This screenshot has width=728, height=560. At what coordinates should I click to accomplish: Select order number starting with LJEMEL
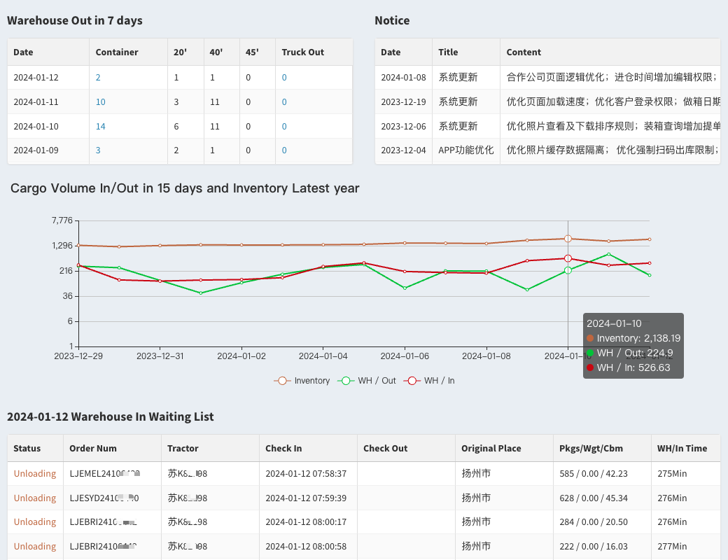[x=105, y=474]
